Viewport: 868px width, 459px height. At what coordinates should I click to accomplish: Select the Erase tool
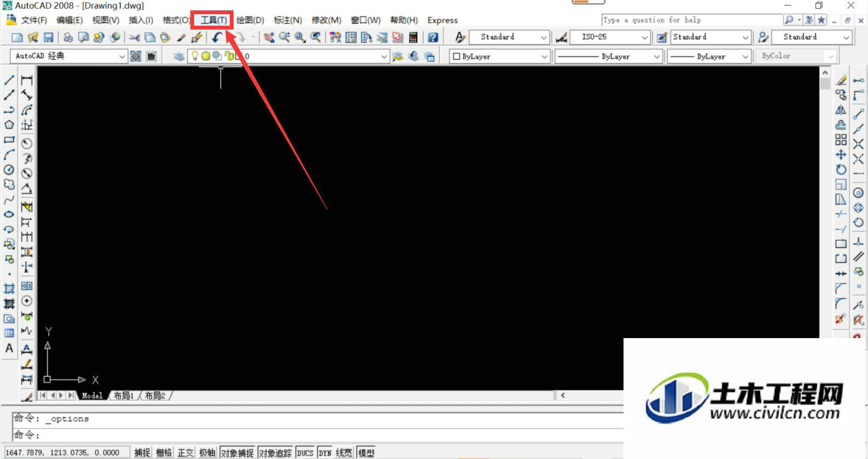(x=841, y=80)
